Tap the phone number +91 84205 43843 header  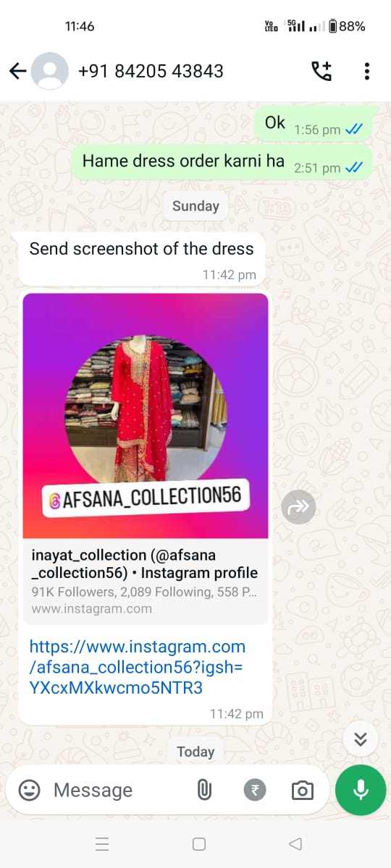click(151, 71)
